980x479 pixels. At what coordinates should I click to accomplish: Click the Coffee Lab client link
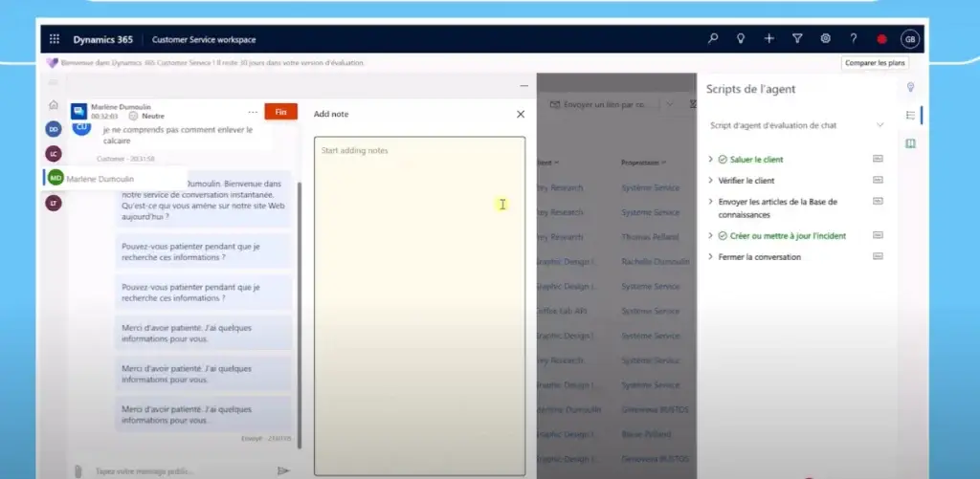(563, 311)
